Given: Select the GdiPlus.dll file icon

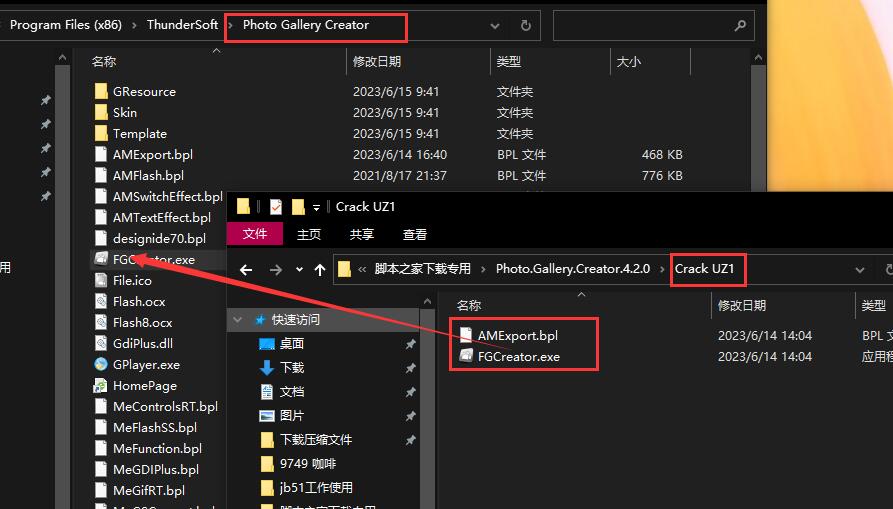Looking at the screenshot, I should pos(101,344).
